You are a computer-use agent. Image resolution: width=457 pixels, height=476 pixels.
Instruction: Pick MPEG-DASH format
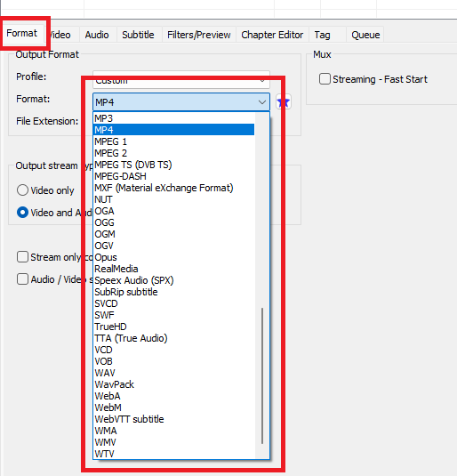[x=174, y=176]
